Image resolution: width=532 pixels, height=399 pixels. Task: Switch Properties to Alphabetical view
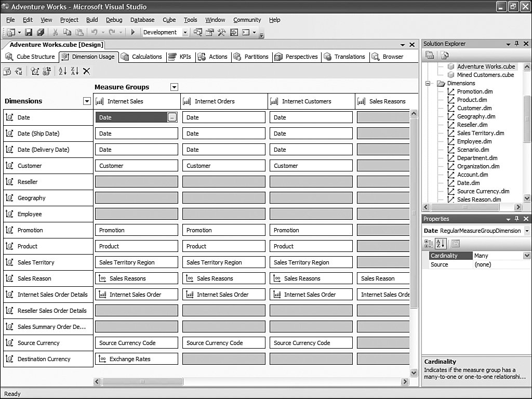[441, 243]
